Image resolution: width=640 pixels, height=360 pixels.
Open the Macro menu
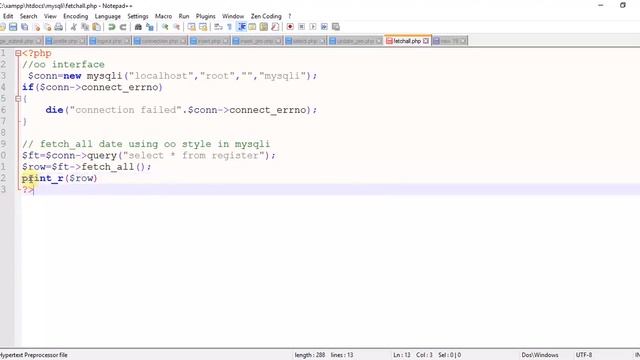coord(163,16)
